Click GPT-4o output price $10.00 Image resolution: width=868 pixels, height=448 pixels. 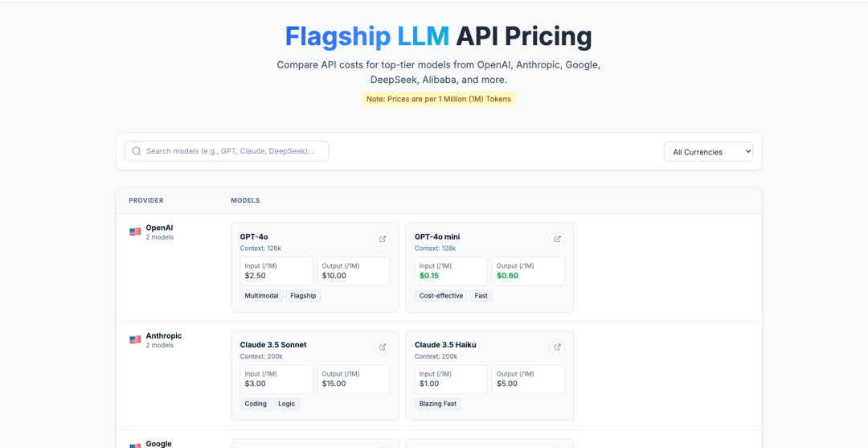click(334, 275)
